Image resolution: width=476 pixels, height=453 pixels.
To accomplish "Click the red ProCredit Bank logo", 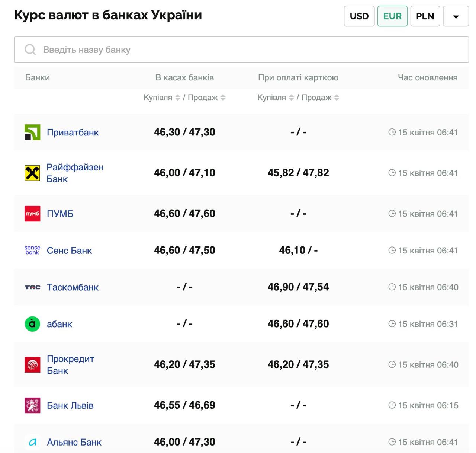I will pyautogui.click(x=32, y=365).
